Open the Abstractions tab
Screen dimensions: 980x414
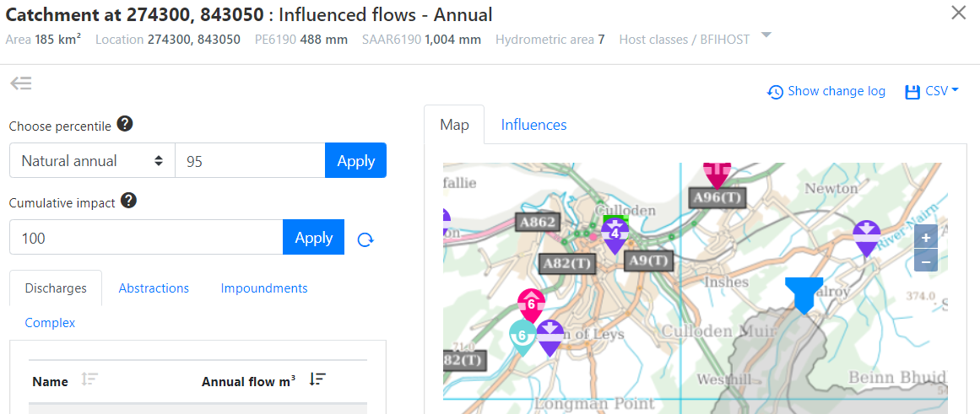point(154,288)
